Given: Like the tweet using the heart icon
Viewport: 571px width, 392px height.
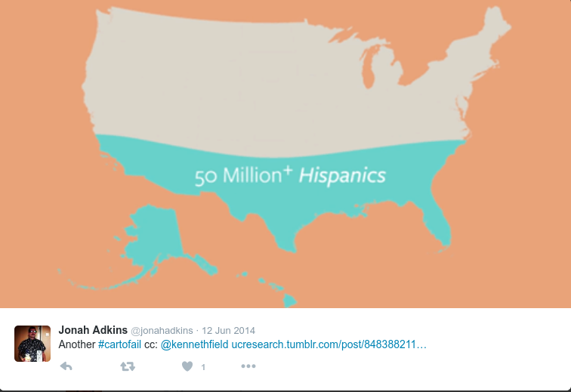Looking at the screenshot, I should coord(187,366).
